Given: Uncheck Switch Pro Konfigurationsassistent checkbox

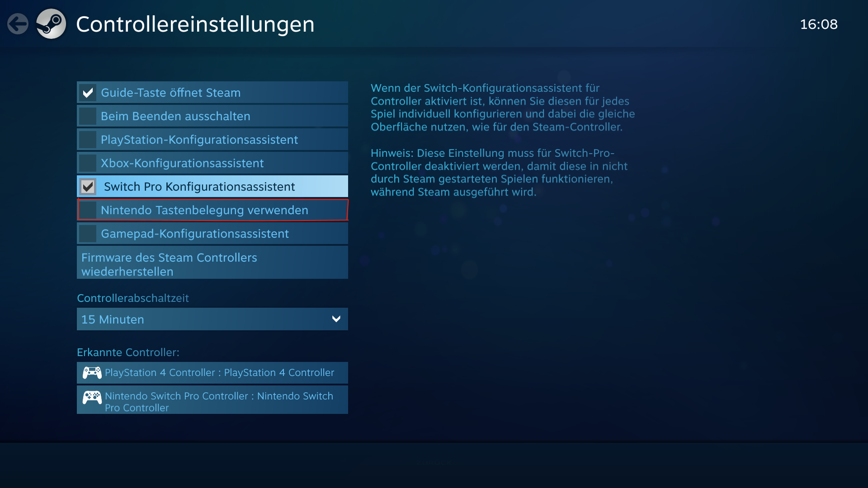Looking at the screenshot, I should [x=88, y=187].
